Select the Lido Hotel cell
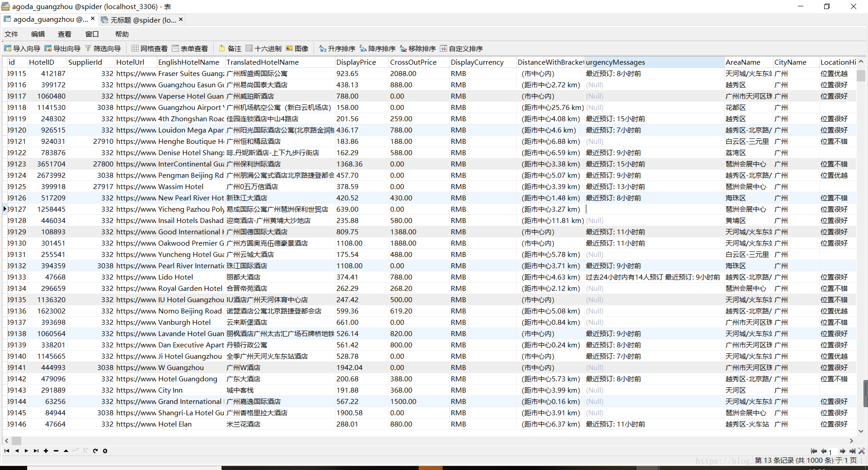Image resolution: width=868 pixels, height=470 pixels. pyautogui.click(x=191, y=277)
